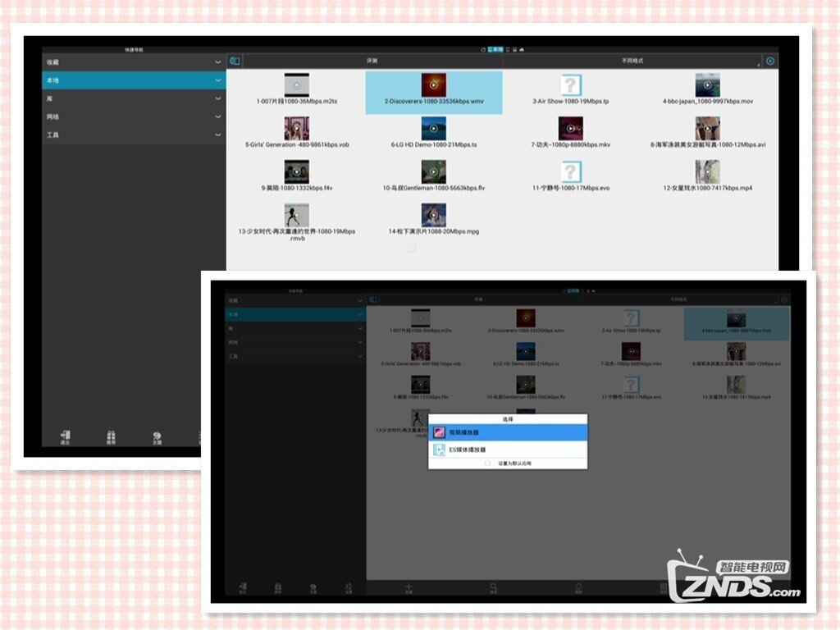
Task: Switch to 不同格式 tab in upper window
Action: 632,61
